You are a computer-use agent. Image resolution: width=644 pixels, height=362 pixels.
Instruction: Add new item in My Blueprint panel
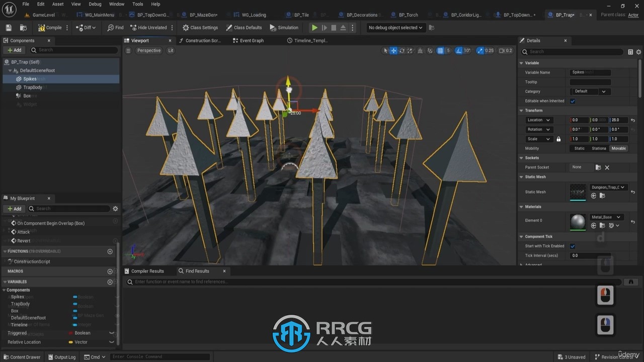click(x=15, y=209)
